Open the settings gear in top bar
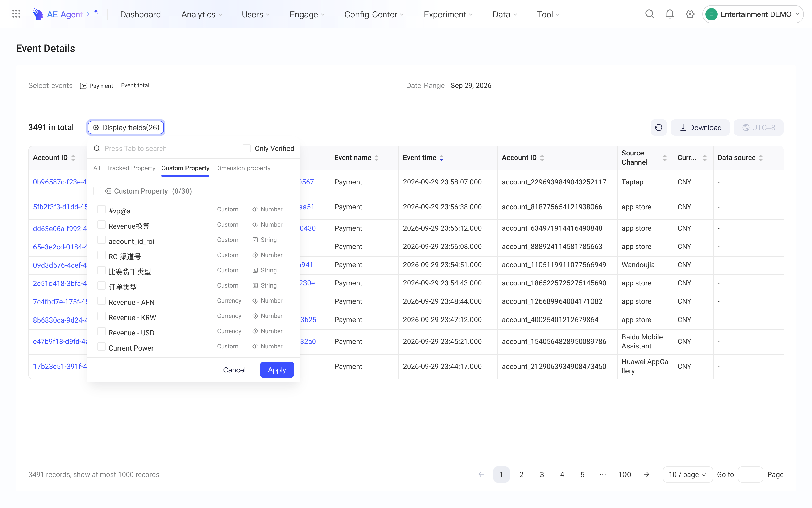Viewport: 812px width, 508px height. click(x=690, y=14)
